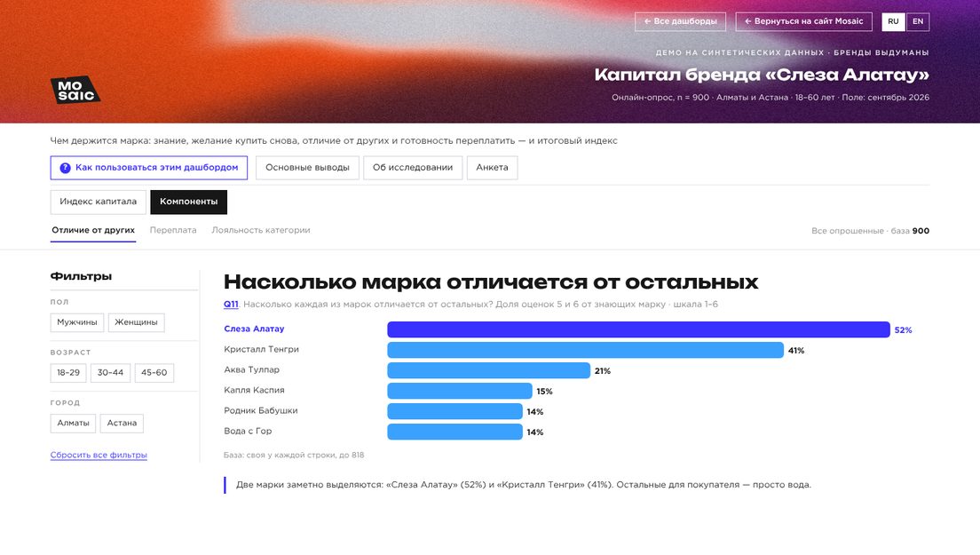The height and width of the screenshot is (555, 980).
Task: Select the 'Компоненты' tab
Action: coord(189,202)
